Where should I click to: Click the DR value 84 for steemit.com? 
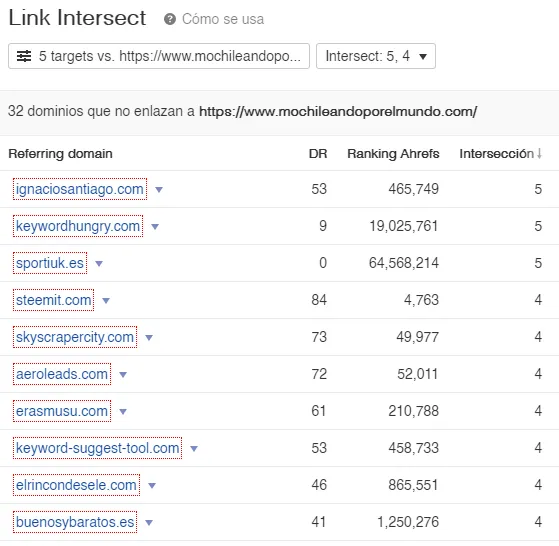(x=319, y=300)
